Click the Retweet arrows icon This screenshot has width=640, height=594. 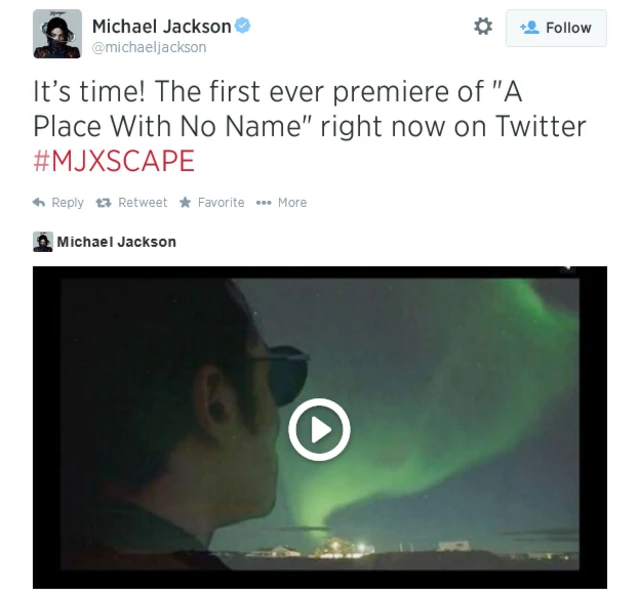click(103, 202)
